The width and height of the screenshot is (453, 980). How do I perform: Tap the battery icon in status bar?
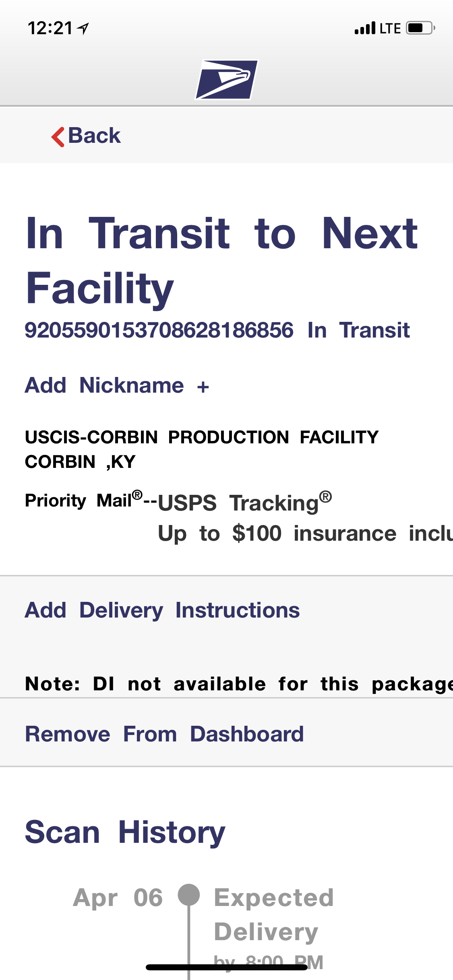pos(420,28)
